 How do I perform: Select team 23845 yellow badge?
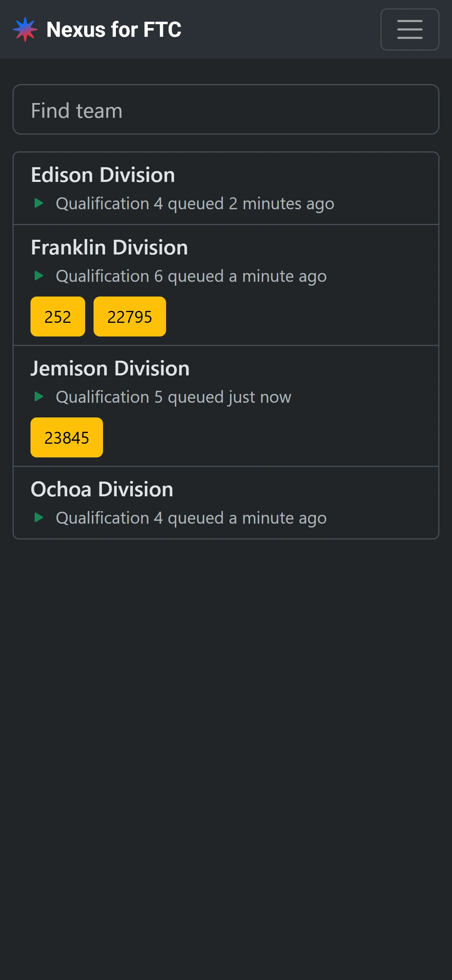coord(67,437)
